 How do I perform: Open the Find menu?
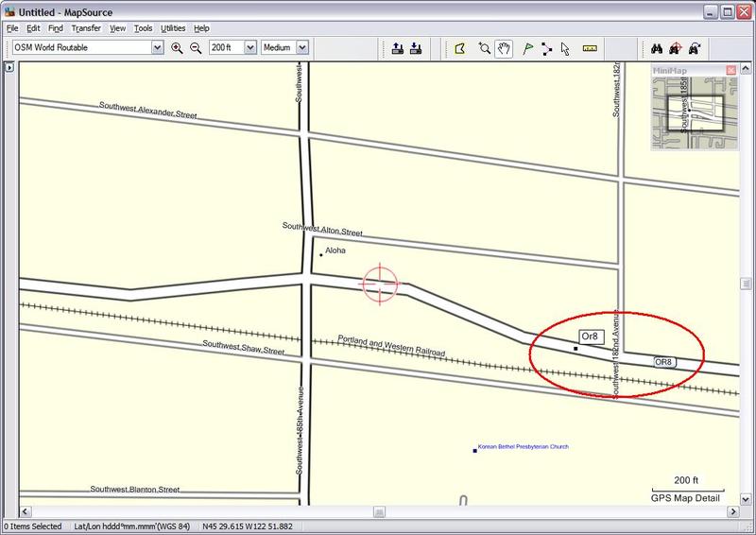(56, 28)
